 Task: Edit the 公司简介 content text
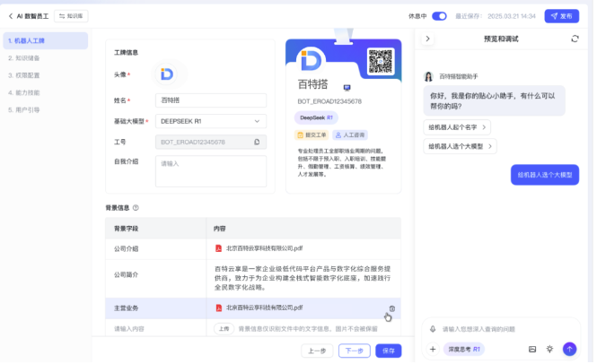tap(303, 278)
